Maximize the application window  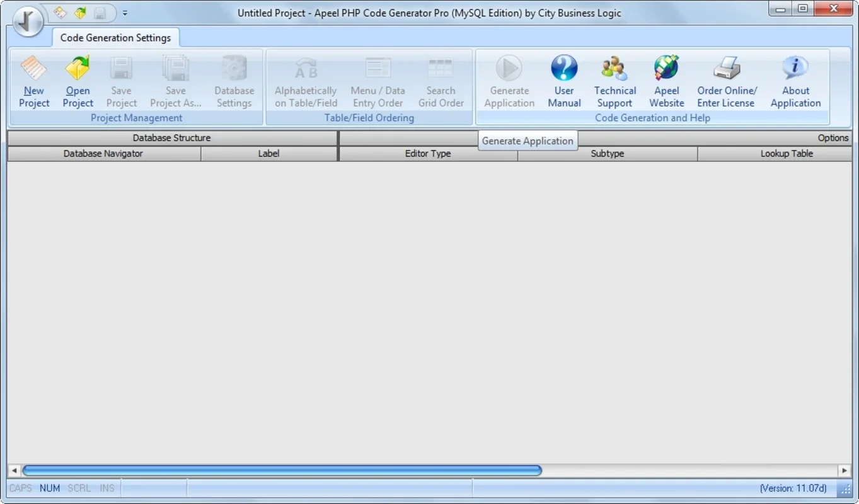click(803, 9)
